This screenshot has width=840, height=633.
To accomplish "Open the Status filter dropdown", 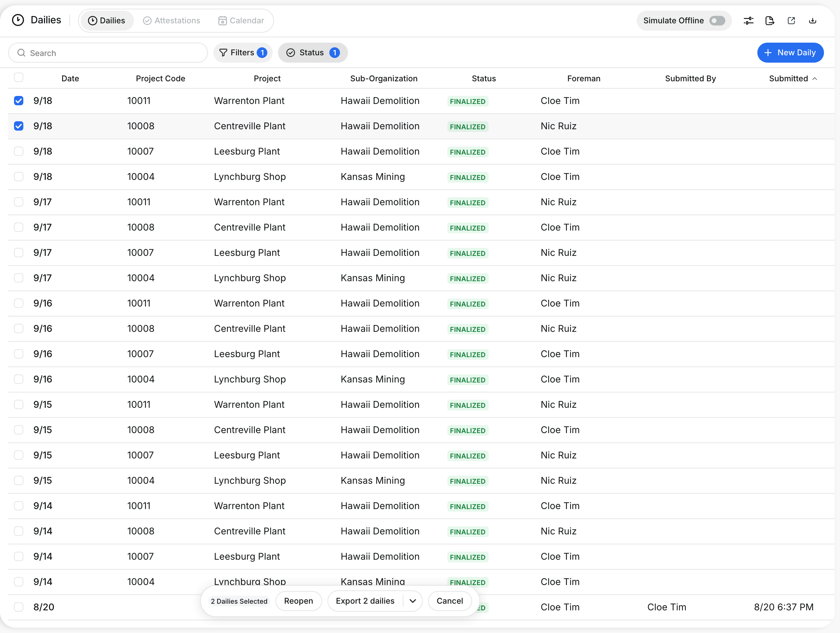I will coord(313,53).
